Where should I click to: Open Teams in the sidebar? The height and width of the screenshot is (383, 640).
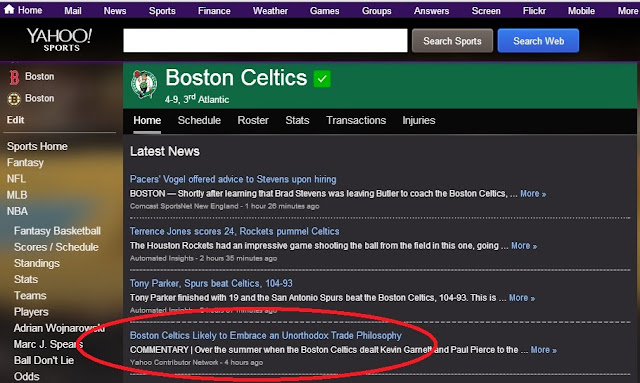pos(30,295)
